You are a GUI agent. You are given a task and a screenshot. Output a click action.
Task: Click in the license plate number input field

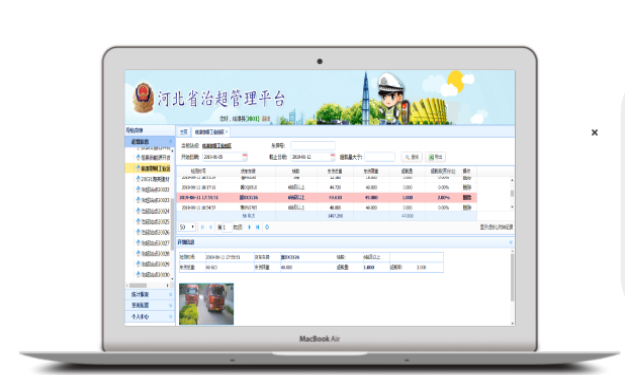(x=313, y=146)
